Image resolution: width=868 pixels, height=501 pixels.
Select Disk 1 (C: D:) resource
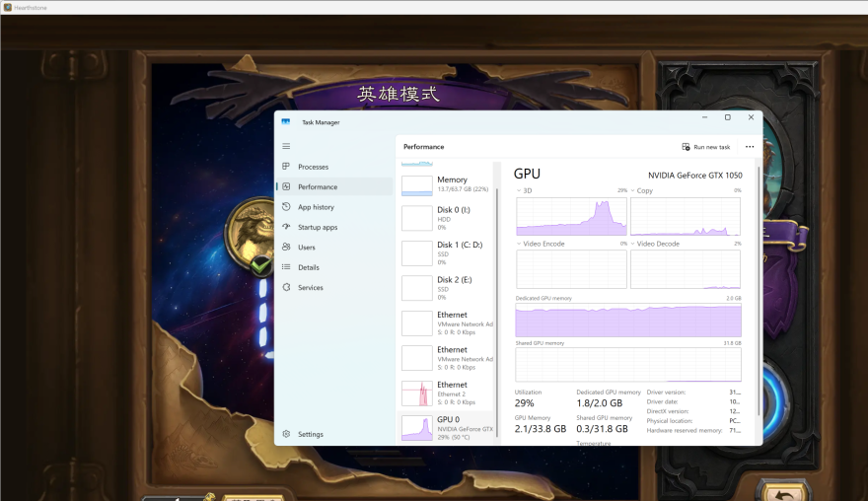pos(446,252)
